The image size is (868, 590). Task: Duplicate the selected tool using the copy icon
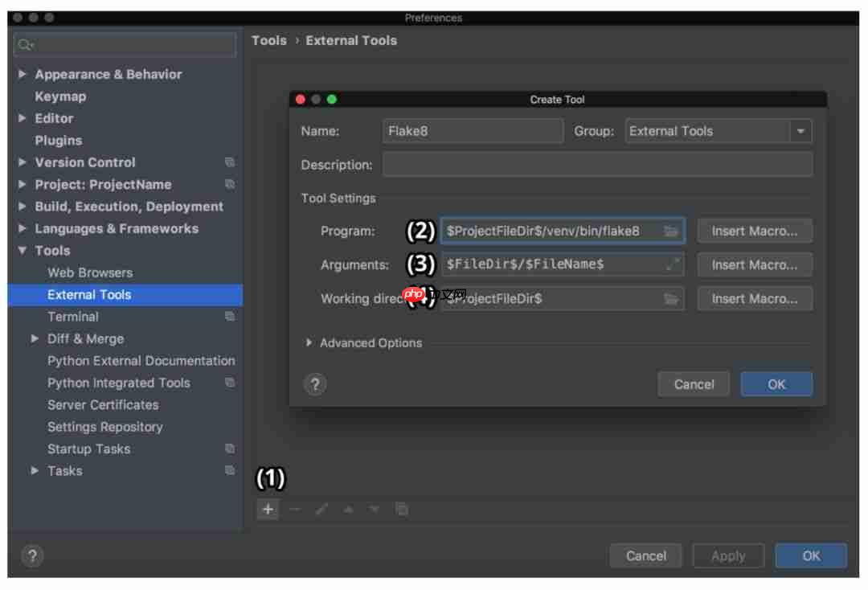(400, 509)
